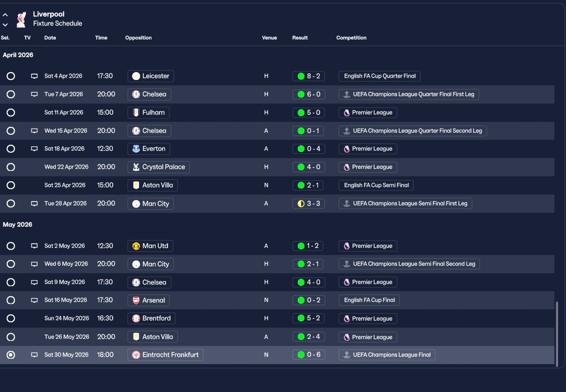566x392 pixels.
Task: Click the half-yellow draw indicator beside 3 - 3
Action: point(301,204)
